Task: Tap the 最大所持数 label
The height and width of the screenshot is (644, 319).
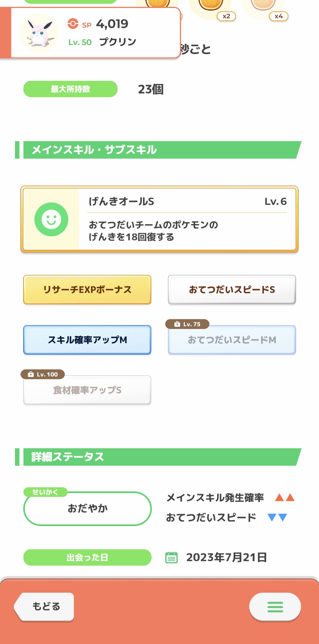Action: pos(70,89)
